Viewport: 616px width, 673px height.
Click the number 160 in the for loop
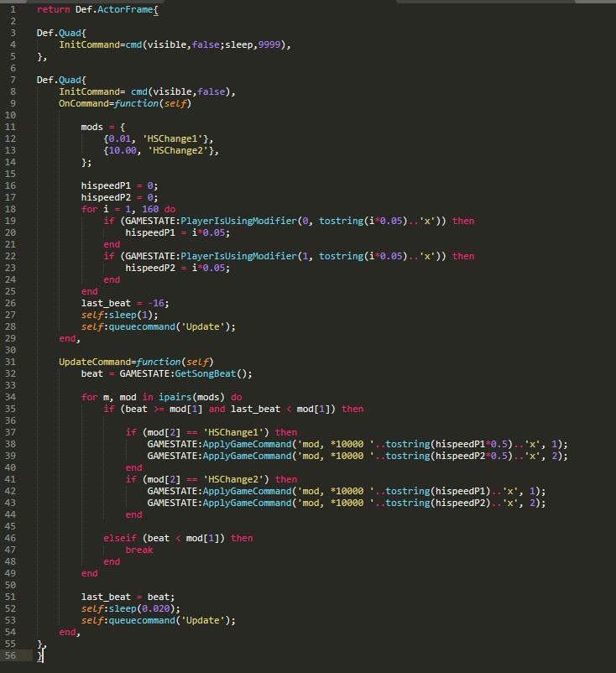[x=150, y=209]
